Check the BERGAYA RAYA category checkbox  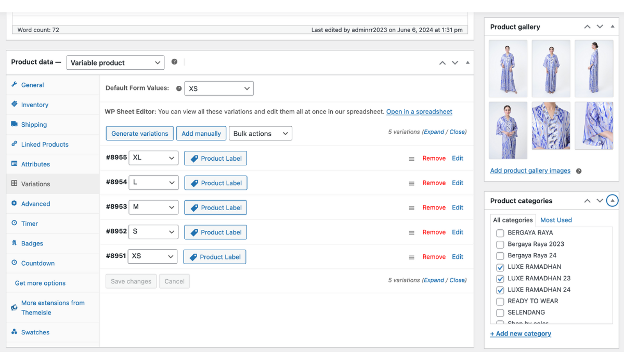(500, 233)
